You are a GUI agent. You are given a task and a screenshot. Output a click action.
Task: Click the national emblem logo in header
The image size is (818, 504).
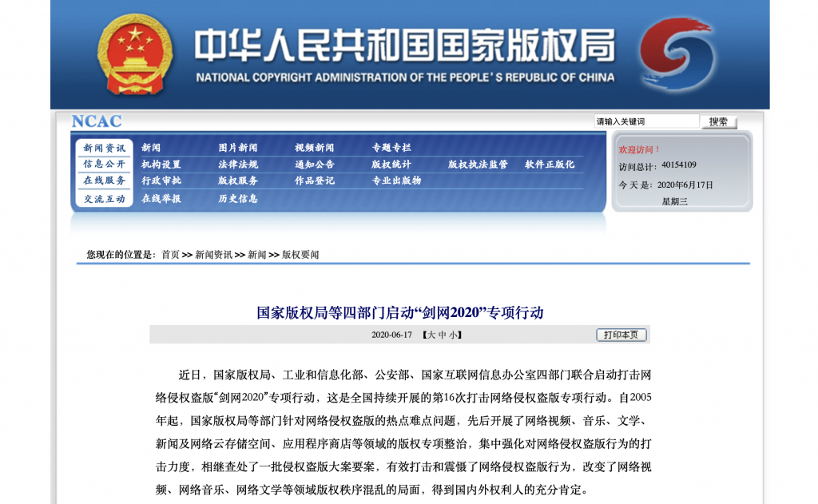pyautogui.click(x=134, y=54)
